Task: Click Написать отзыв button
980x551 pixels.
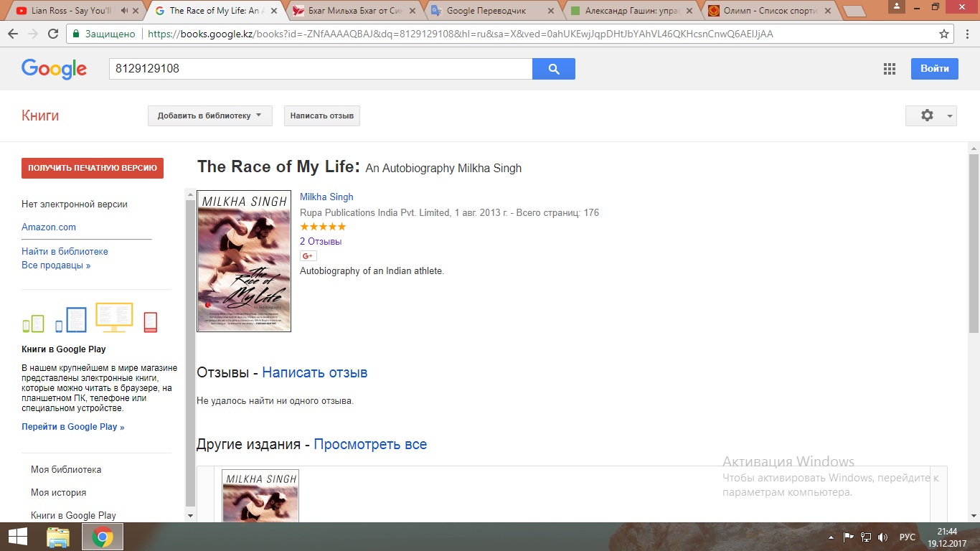Action: coord(322,116)
